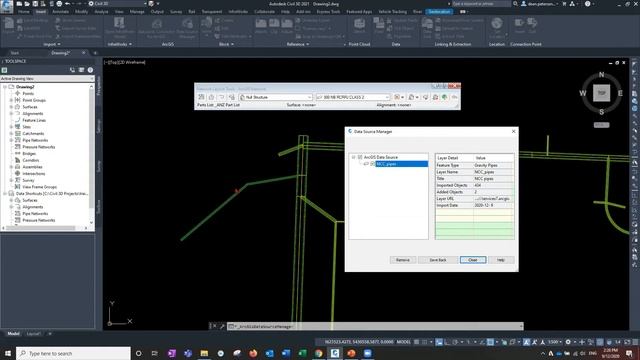Switch to the Drawing2 file tab
The height and width of the screenshot is (360, 640).
tap(60, 53)
